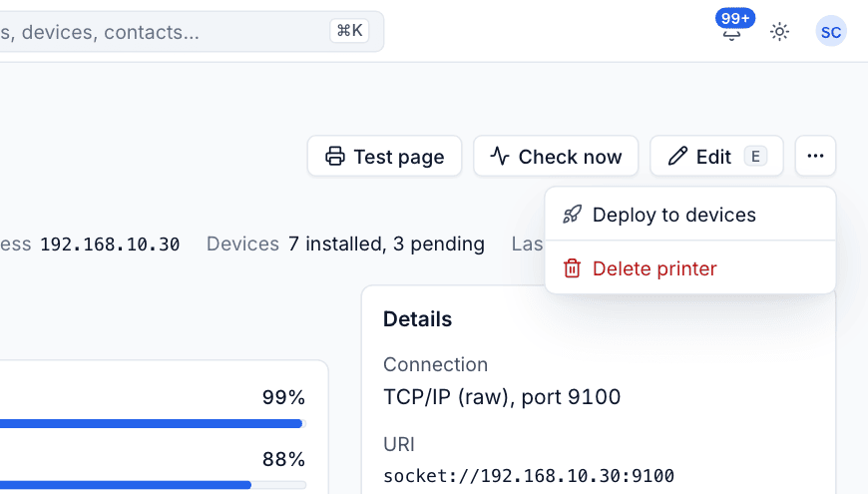This screenshot has width=868, height=494.
Task: Click the 7 installed, 3 pending text
Action: click(x=386, y=245)
